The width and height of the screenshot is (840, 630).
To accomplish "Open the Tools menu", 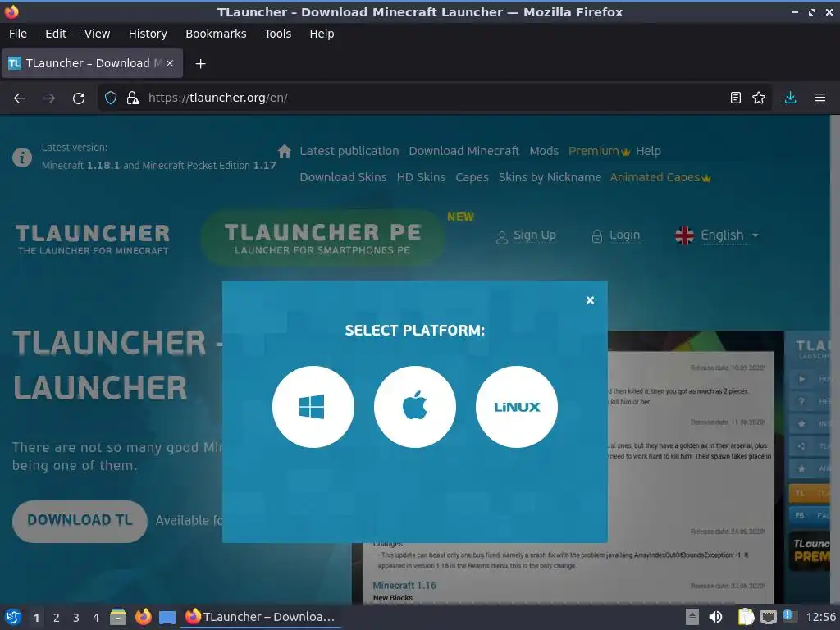I will pos(277,34).
